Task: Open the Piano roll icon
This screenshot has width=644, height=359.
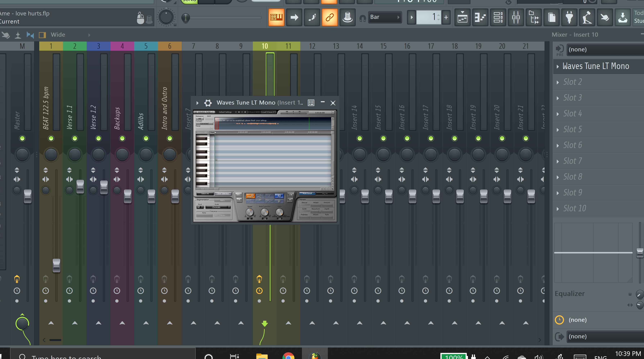Action: pos(480,17)
